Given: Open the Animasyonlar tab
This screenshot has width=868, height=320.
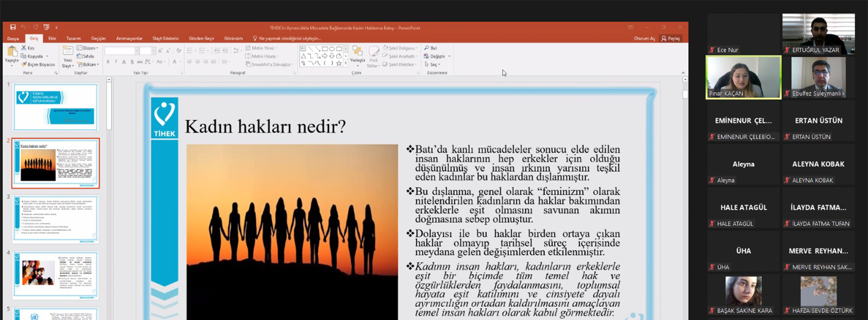Looking at the screenshot, I should pos(129,38).
